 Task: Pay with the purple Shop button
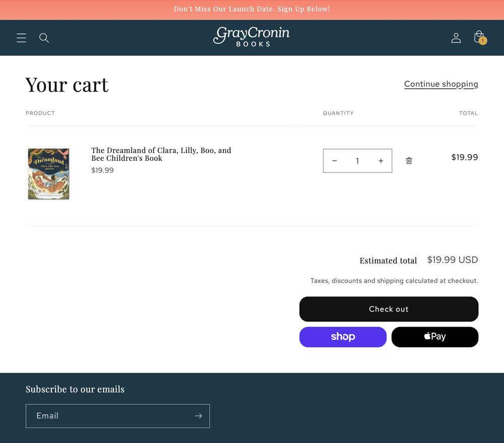pyautogui.click(x=343, y=337)
